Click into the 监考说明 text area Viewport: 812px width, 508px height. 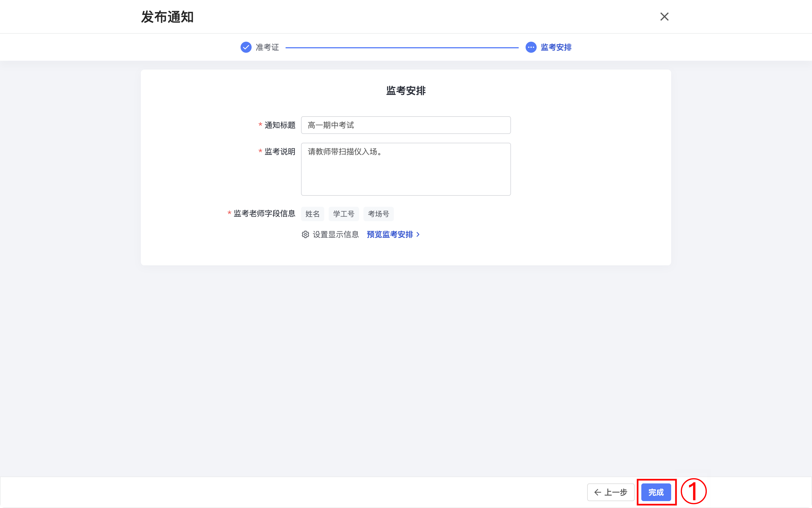tap(406, 169)
